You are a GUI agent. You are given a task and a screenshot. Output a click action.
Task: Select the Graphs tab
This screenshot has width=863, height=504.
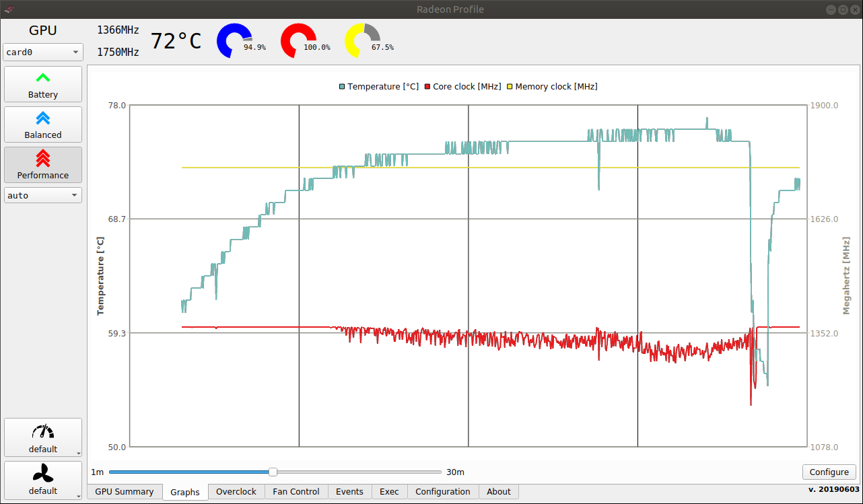(185, 492)
